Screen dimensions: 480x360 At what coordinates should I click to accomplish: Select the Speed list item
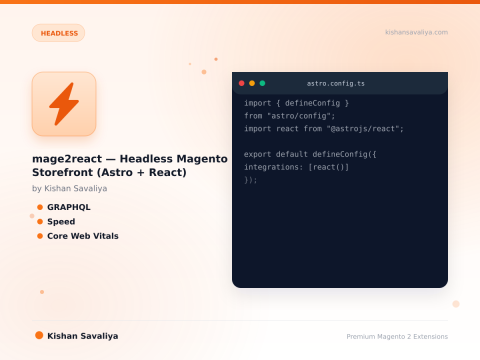pos(61,222)
